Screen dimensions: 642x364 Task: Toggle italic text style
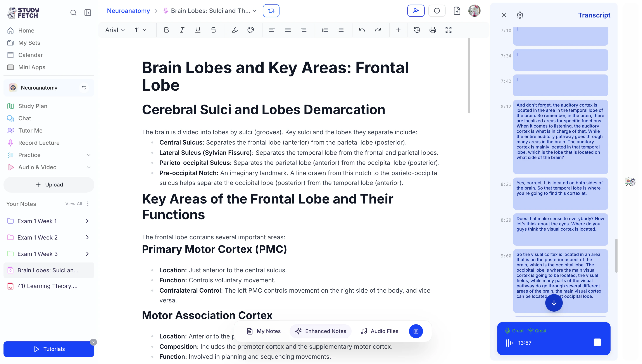point(182,30)
